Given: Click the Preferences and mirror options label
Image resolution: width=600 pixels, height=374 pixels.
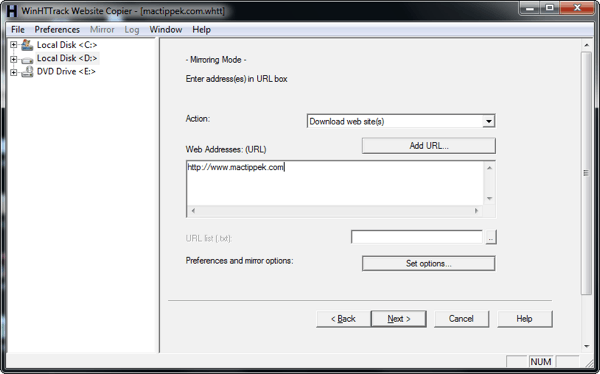Looking at the screenshot, I should coord(240,261).
